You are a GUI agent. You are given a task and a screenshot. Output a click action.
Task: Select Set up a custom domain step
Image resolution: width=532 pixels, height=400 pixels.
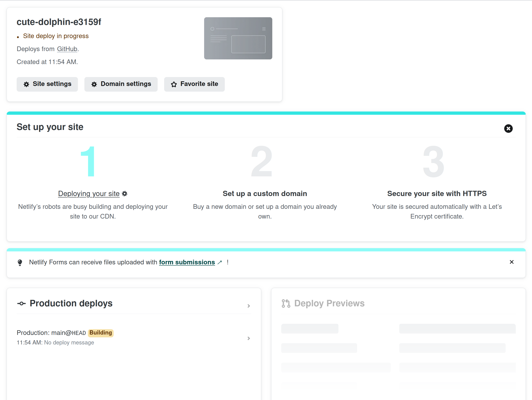[265, 193]
